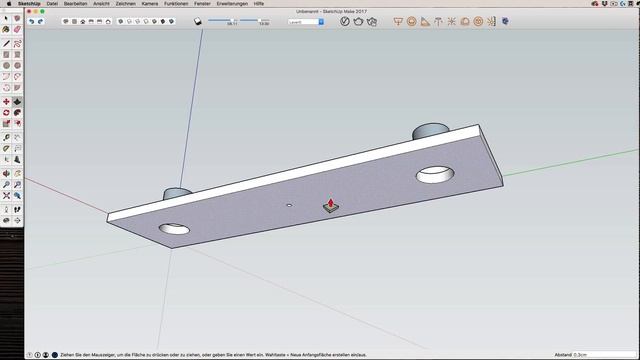Select the Arc tool
This screenshot has width=640, height=360.
coord(6,76)
